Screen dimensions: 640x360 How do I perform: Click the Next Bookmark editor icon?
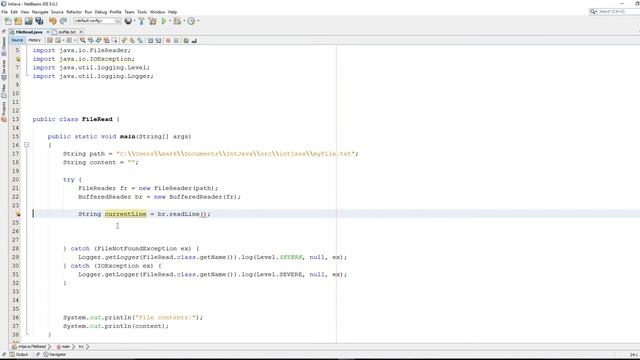click(x=132, y=40)
